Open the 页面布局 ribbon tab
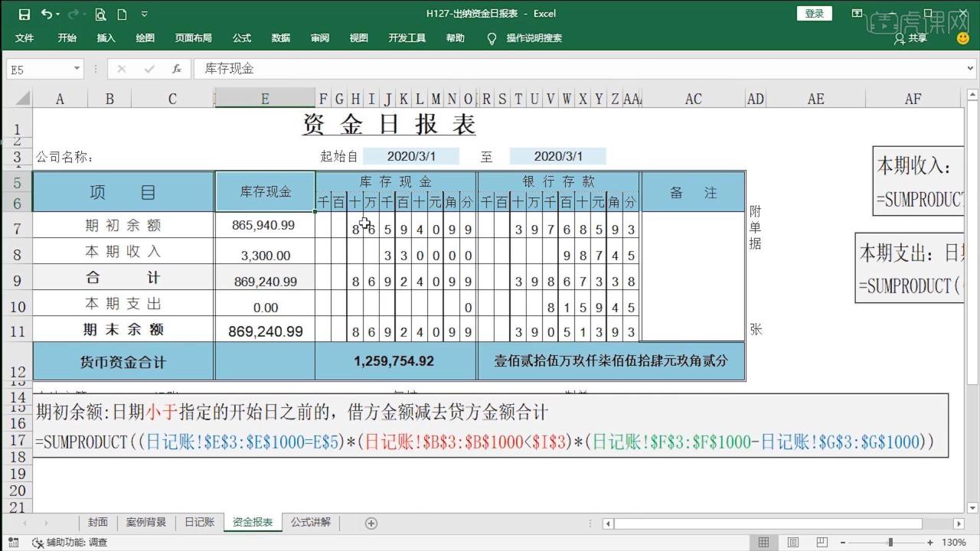 tap(194, 37)
